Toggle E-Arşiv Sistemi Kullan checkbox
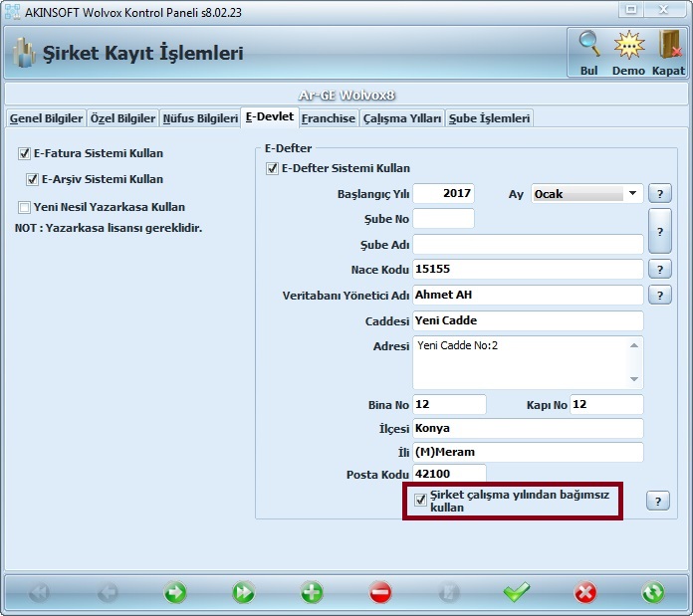 coord(32,179)
